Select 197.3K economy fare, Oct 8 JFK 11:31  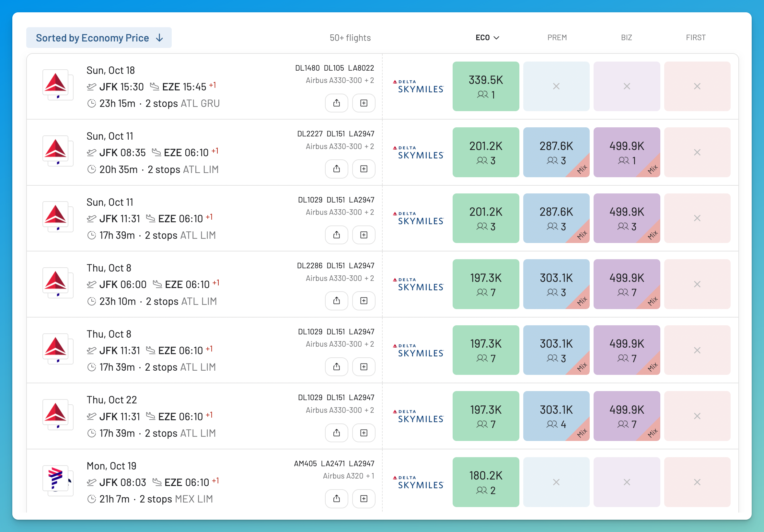[485, 350]
